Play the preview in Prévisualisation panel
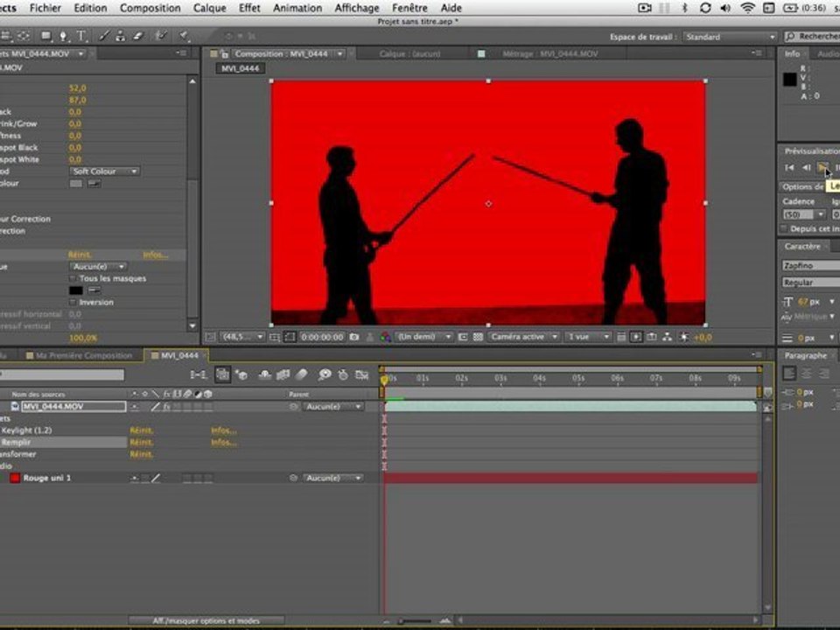This screenshot has width=840, height=630. 822,168
